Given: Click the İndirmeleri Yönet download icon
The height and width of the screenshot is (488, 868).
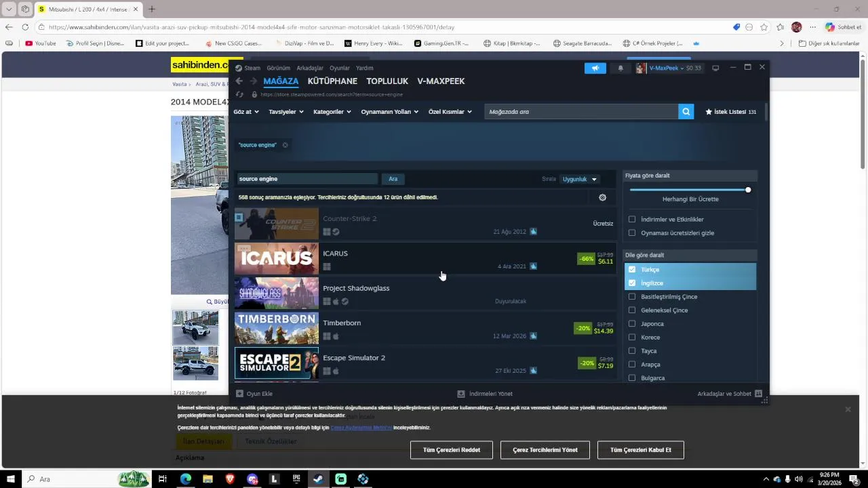Looking at the screenshot, I should point(461,394).
